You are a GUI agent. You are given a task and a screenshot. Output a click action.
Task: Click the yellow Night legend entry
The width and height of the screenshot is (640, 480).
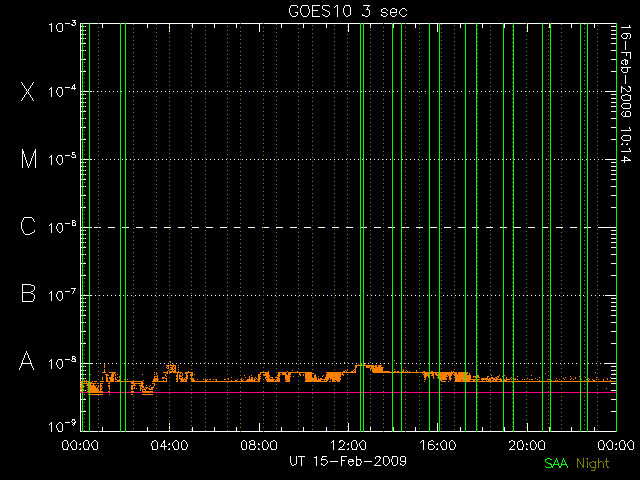593,464
